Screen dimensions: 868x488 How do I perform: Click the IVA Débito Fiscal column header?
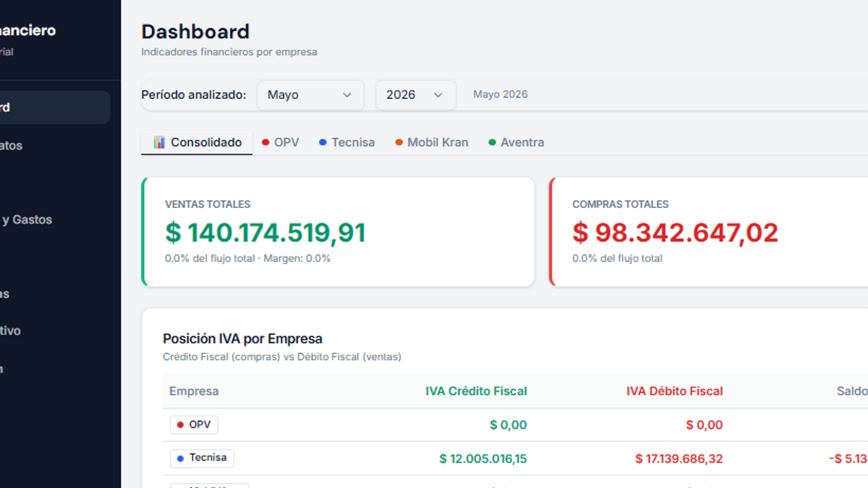[x=675, y=391]
